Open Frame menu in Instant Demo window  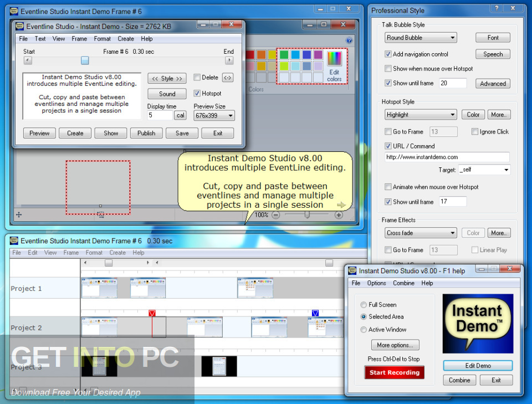(x=79, y=39)
